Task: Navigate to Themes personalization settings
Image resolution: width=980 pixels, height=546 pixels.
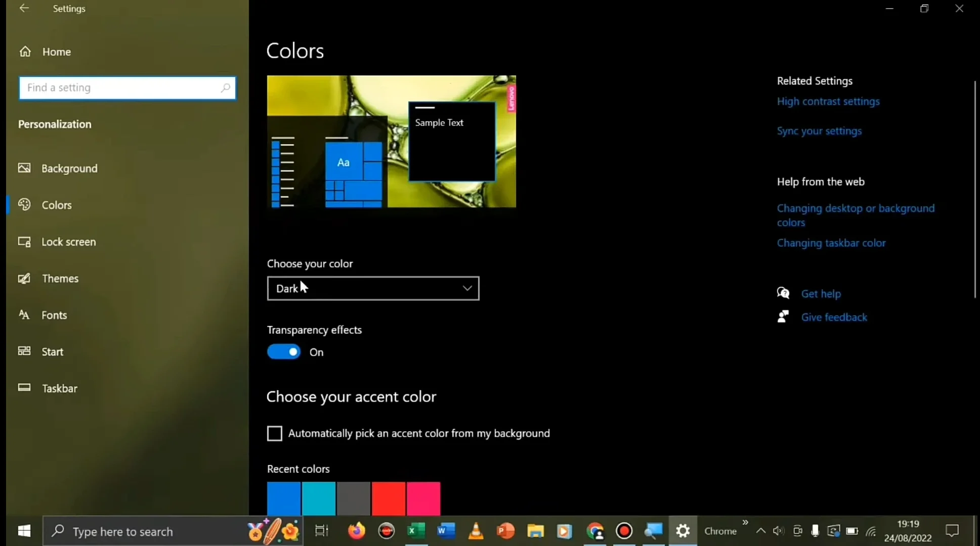Action: 60,278
